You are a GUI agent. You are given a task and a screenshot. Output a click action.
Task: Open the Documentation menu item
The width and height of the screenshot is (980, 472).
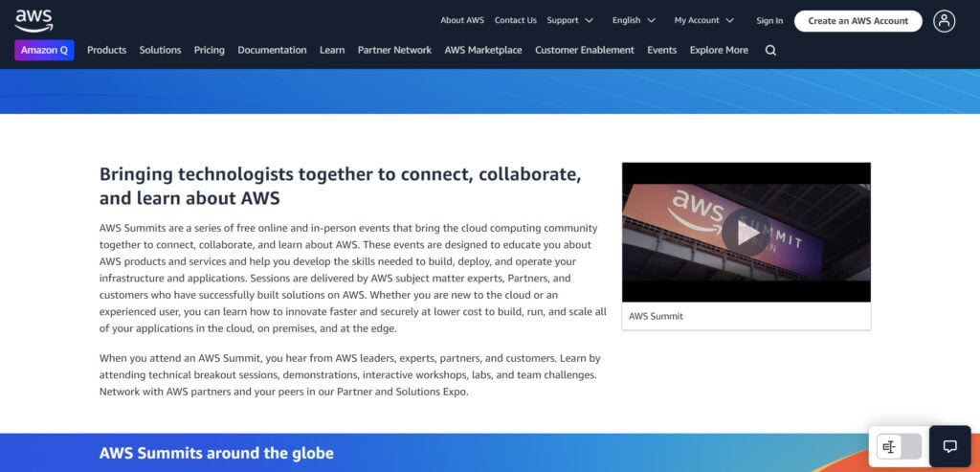(272, 50)
